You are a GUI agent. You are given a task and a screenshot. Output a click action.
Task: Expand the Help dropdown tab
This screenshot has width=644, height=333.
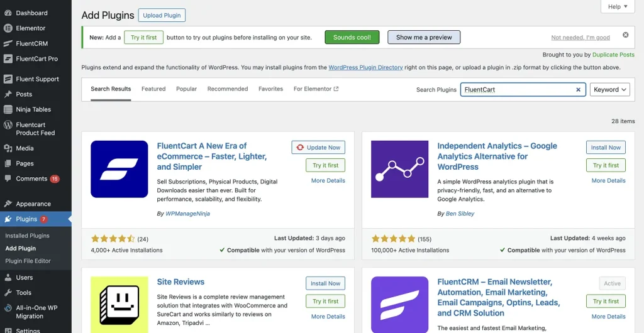[618, 6]
